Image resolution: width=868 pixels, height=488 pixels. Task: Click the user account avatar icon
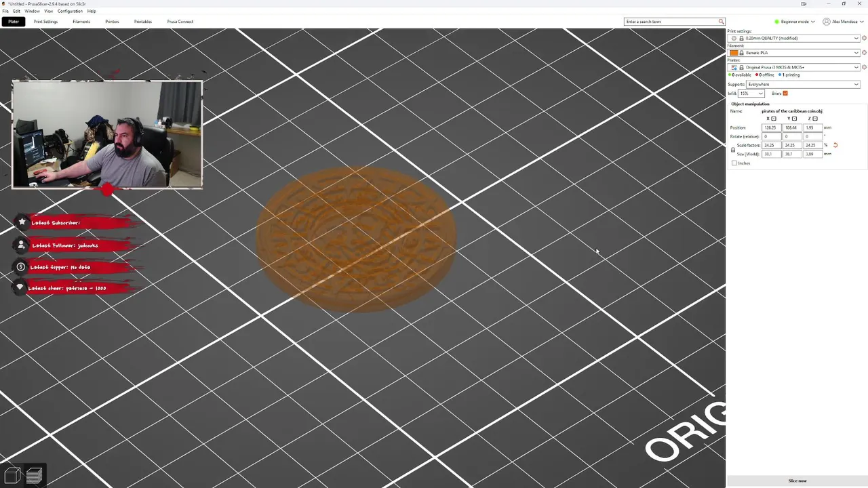(x=826, y=22)
